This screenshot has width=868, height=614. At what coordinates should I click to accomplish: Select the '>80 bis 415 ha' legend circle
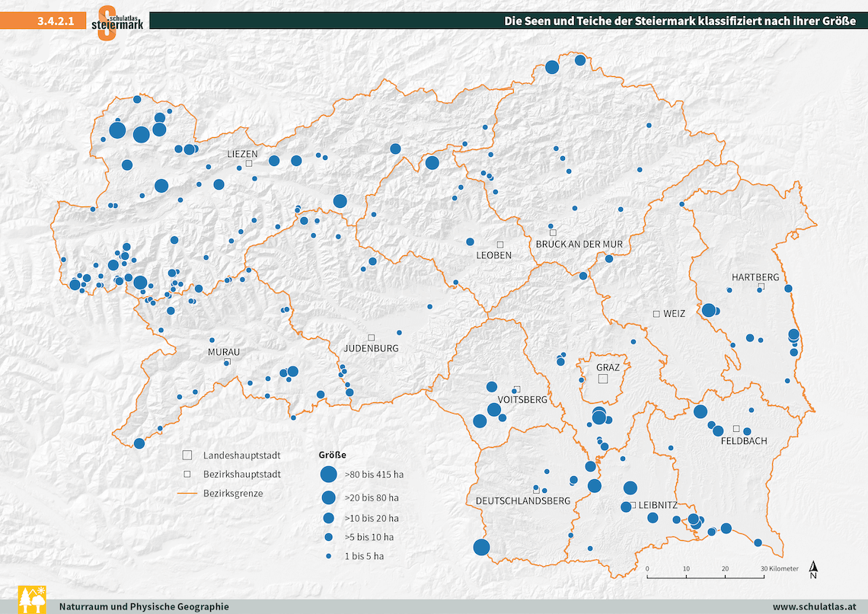328,474
